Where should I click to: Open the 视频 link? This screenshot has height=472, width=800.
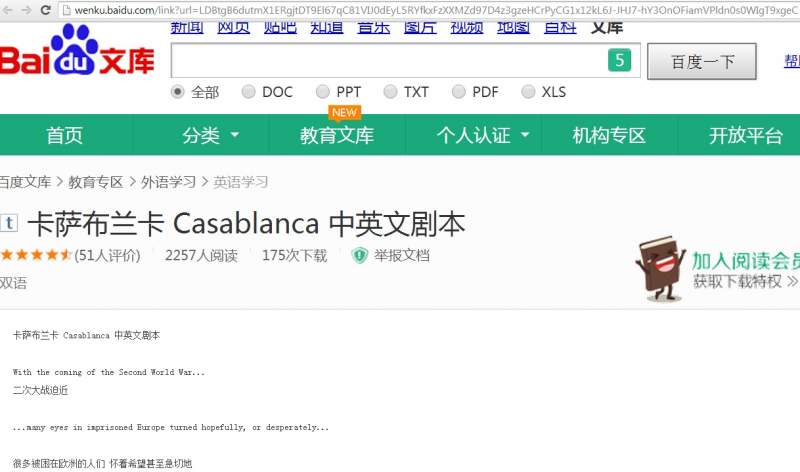[467, 28]
